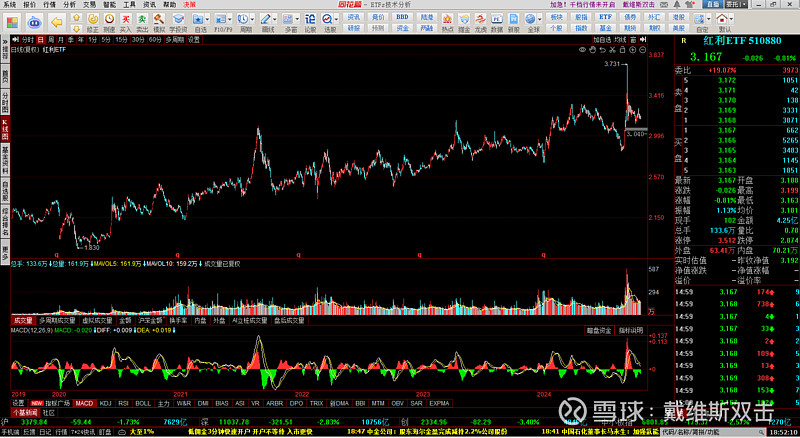Image resolution: width=800 pixels, height=438 pixels.
Task: Expand the 自选 dropdown arrow
Action: (x=207, y=19)
